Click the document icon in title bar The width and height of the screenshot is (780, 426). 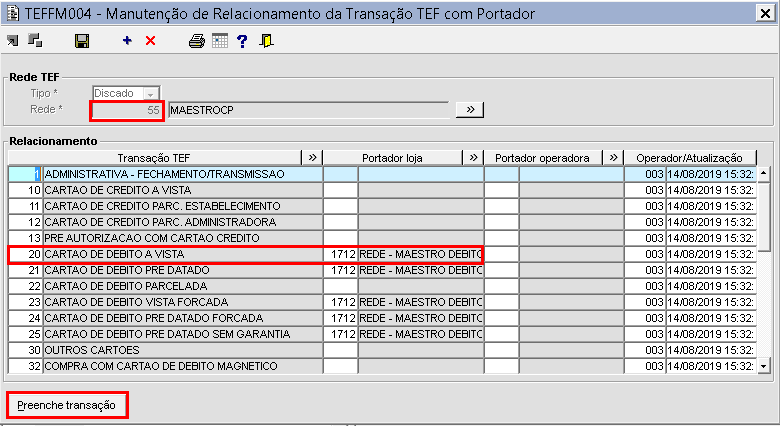(13, 13)
